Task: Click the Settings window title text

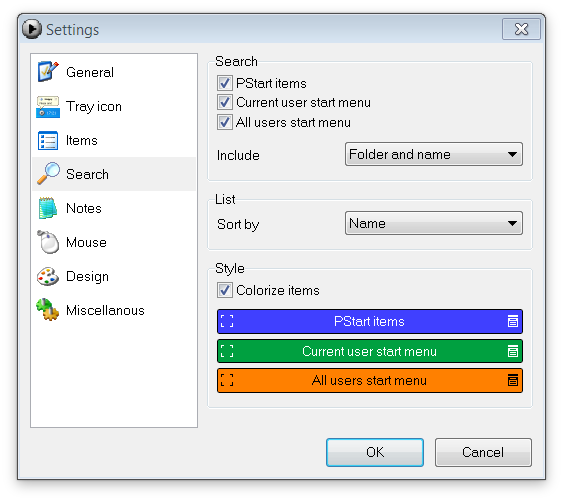Action: 73,30
